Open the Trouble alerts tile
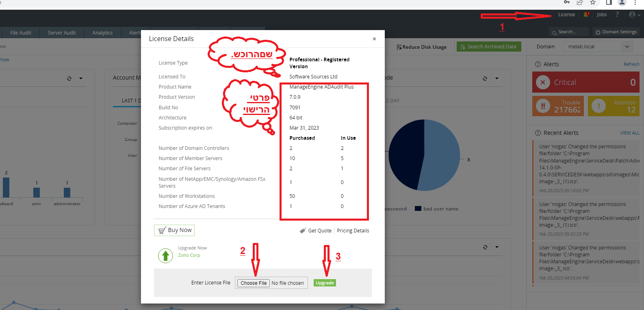The width and height of the screenshot is (644, 310). tap(558, 106)
